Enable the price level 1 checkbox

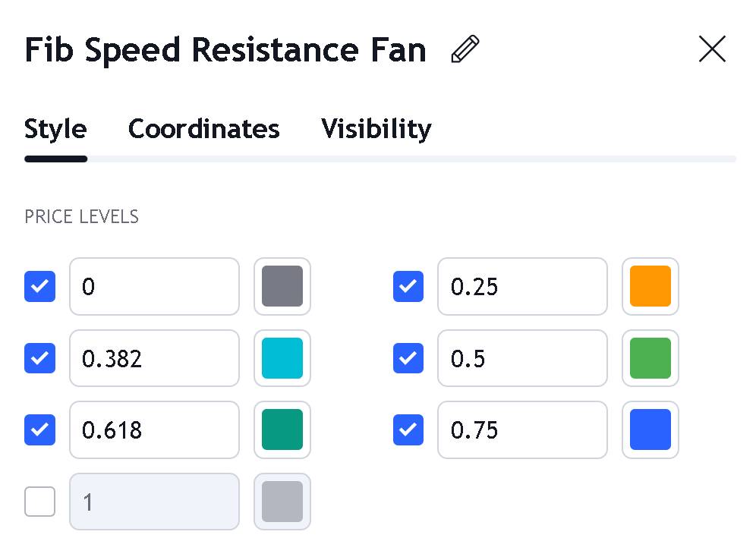40,501
